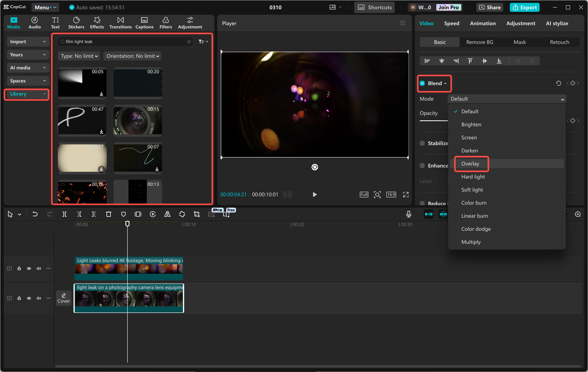The image size is (588, 372).
Task: Open the Transitions panel
Action: coord(120,23)
